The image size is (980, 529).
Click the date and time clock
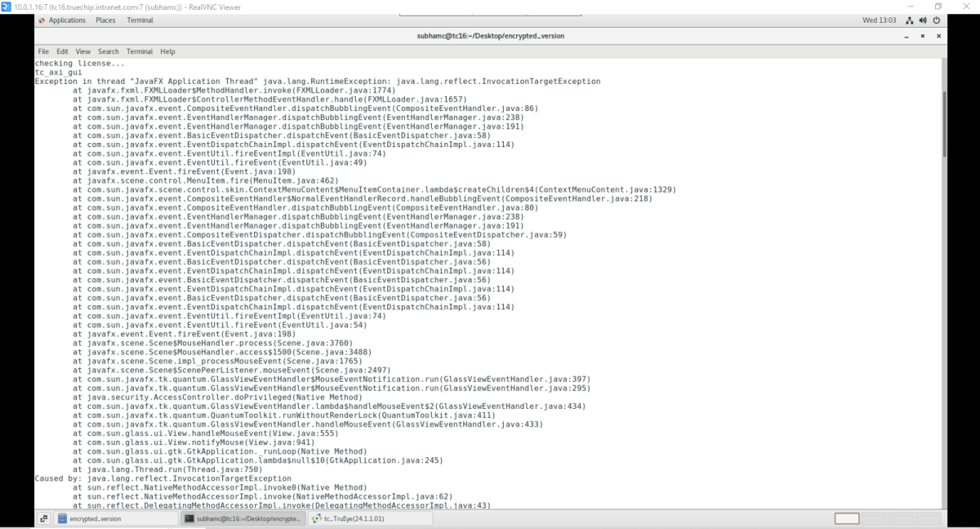pyautogui.click(x=879, y=20)
